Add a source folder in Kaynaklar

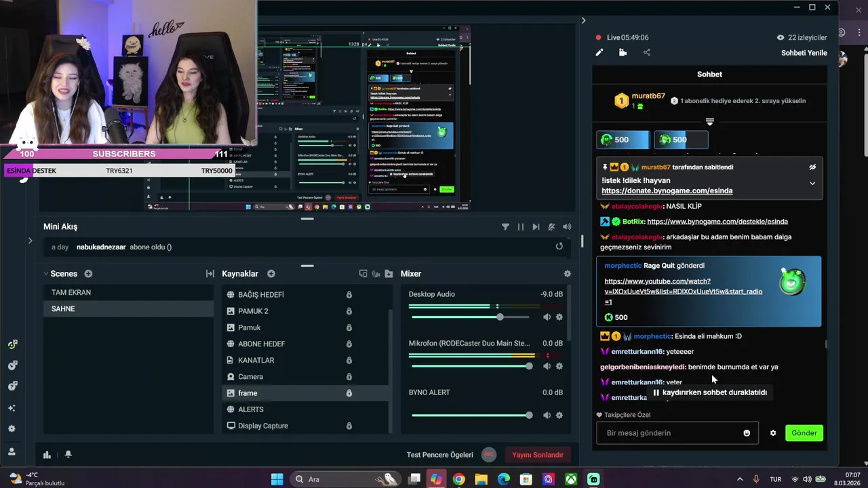389,274
